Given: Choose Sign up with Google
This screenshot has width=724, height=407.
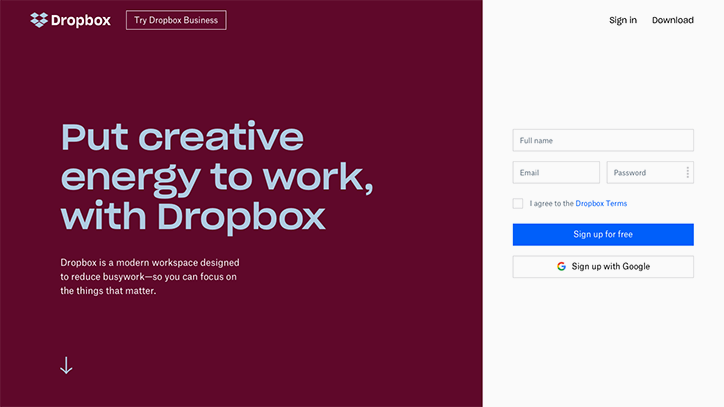Looking at the screenshot, I should pos(603,267).
